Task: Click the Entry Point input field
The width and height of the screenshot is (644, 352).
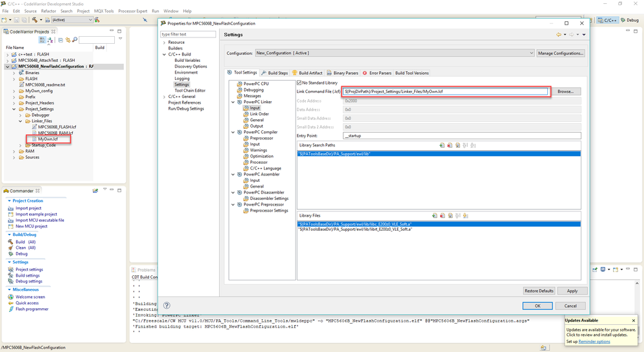Action: pos(461,136)
